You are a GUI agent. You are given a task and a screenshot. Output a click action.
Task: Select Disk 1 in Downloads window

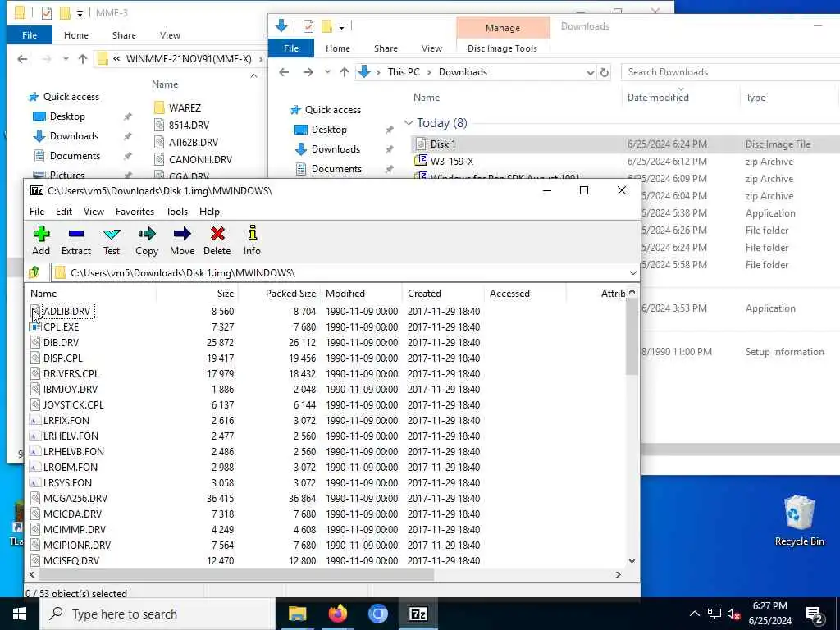442,144
